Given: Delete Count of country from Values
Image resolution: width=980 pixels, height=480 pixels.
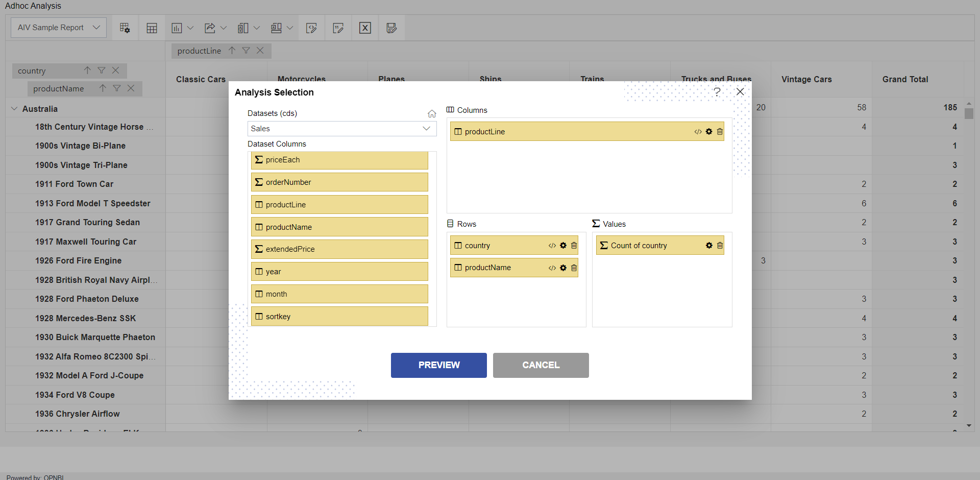Looking at the screenshot, I should [x=720, y=246].
